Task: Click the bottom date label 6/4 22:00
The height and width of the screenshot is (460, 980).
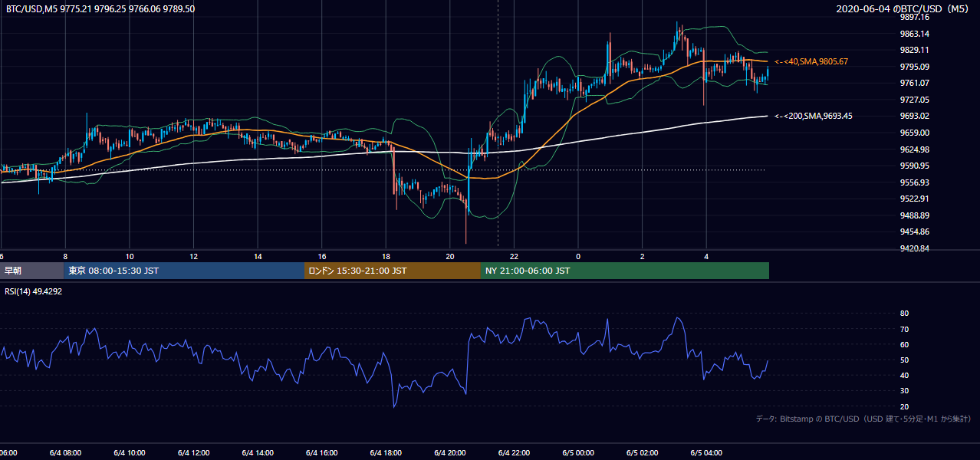Action: [515, 453]
